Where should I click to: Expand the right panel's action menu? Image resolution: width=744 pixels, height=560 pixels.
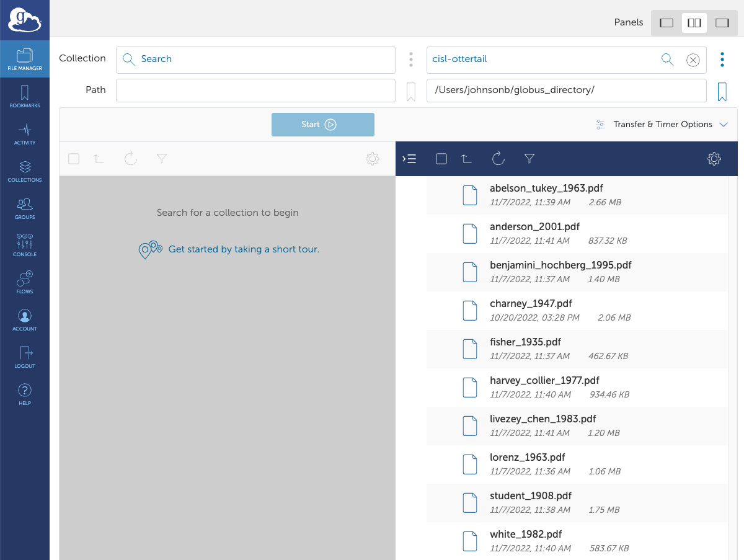click(409, 159)
